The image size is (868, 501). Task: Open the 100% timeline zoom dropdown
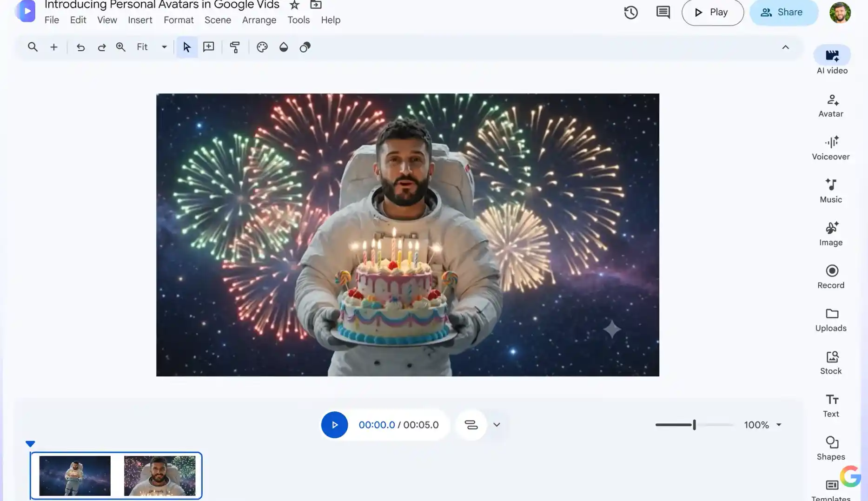[x=762, y=425]
